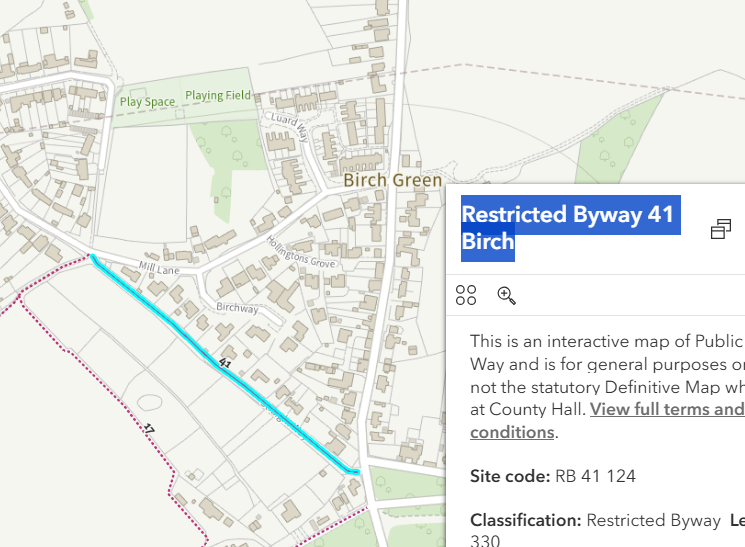This screenshot has width=745, height=547.
Task: Click the Site code RB 41 124 text
Action: pos(552,476)
